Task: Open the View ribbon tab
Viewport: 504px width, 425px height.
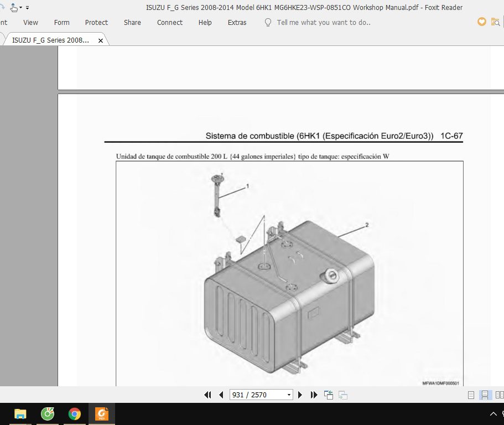Action: pos(30,23)
